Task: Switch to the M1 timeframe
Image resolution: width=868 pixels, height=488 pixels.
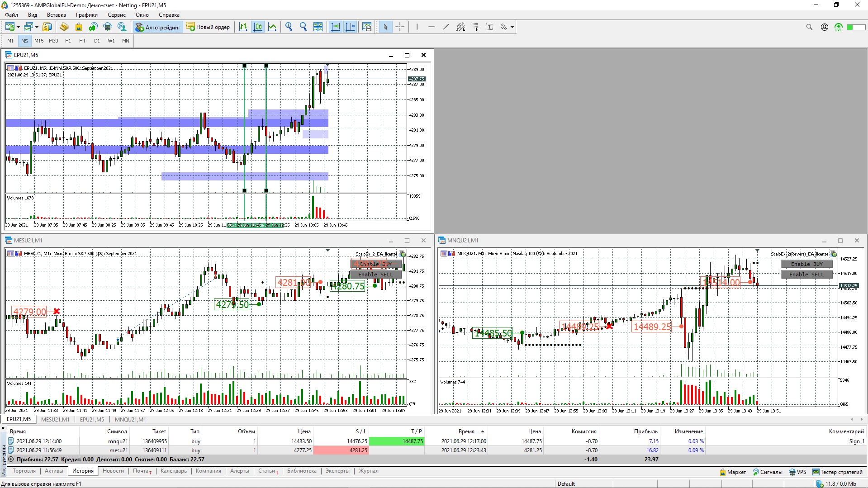Action: (x=10, y=41)
